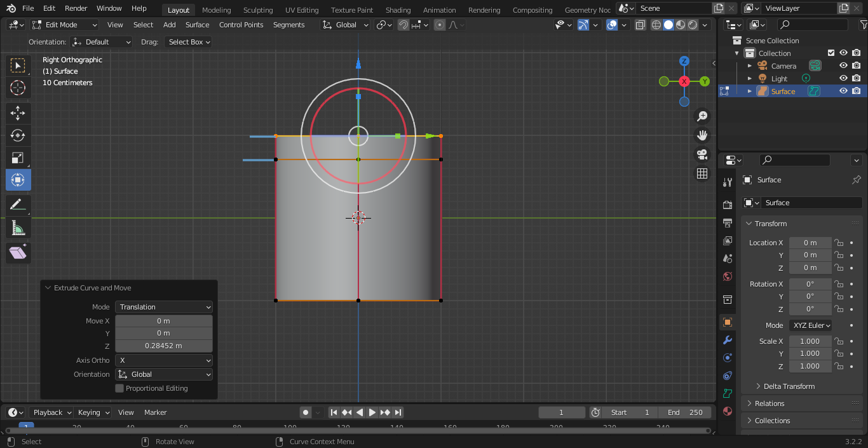The image size is (868, 448).
Task: Open the Orientation Default dropdown
Action: point(101,42)
